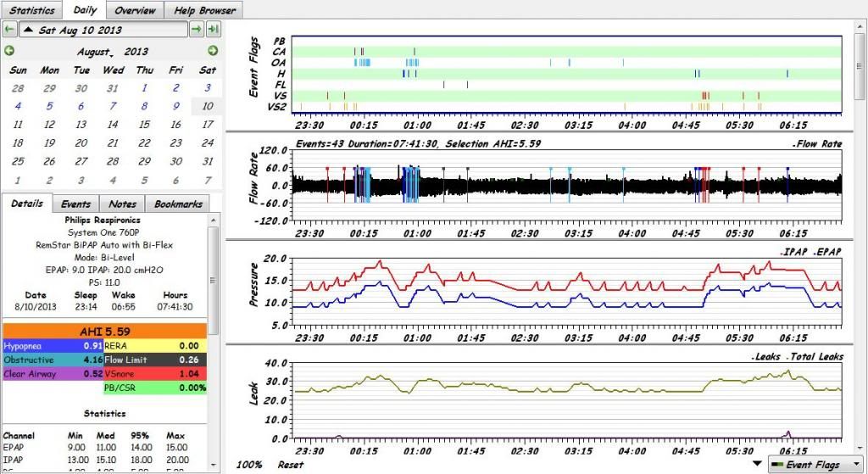Open the Bookmarks tab

click(x=177, y=204)
